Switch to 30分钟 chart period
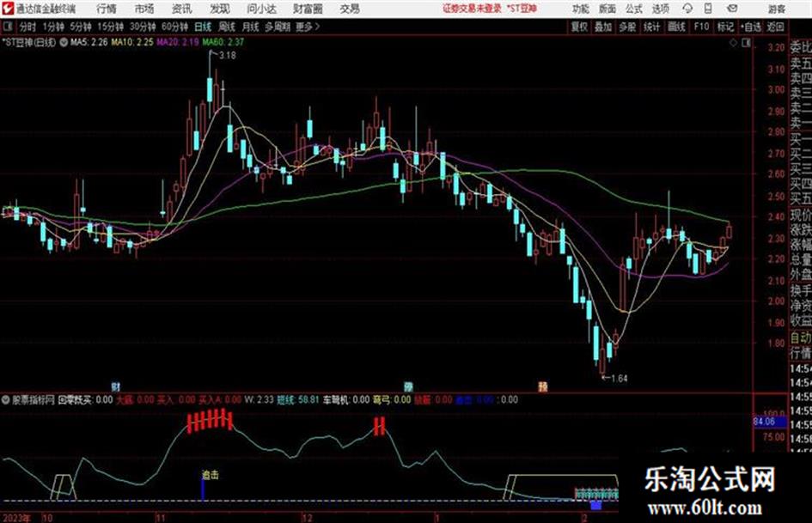This screenshot has width=812, height=523. tap(143, 27)
